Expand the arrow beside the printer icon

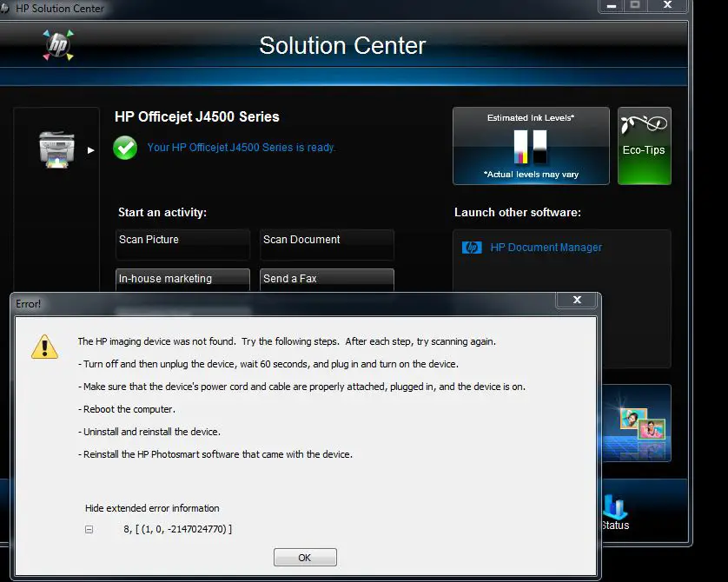91,150
